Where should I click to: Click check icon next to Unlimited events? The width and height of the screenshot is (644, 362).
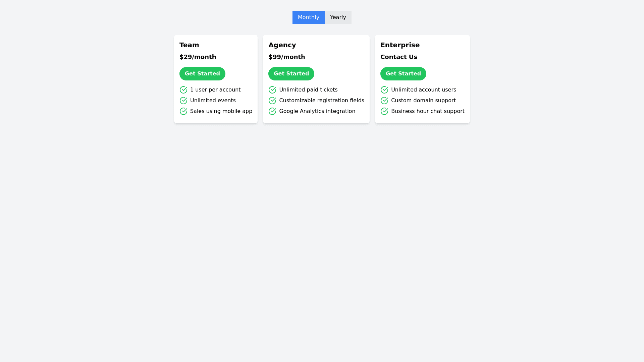click(x=183, y=101)
